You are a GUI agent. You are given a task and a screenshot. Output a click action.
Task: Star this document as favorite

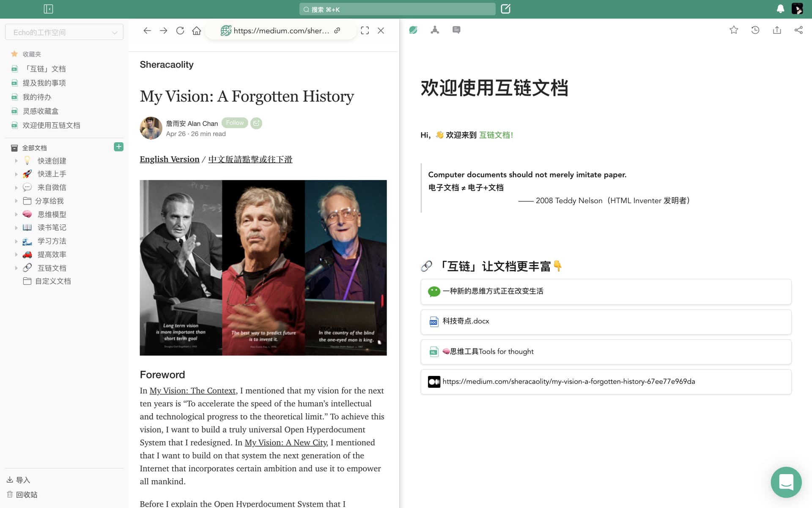734,30
